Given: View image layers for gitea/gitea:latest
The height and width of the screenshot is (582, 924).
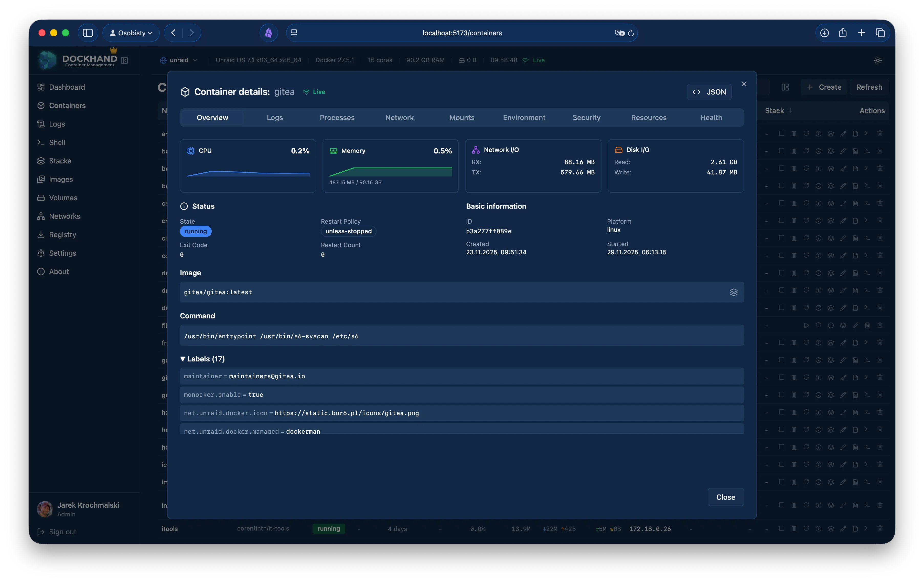Looking at the screenshot, I should (734, 292).
